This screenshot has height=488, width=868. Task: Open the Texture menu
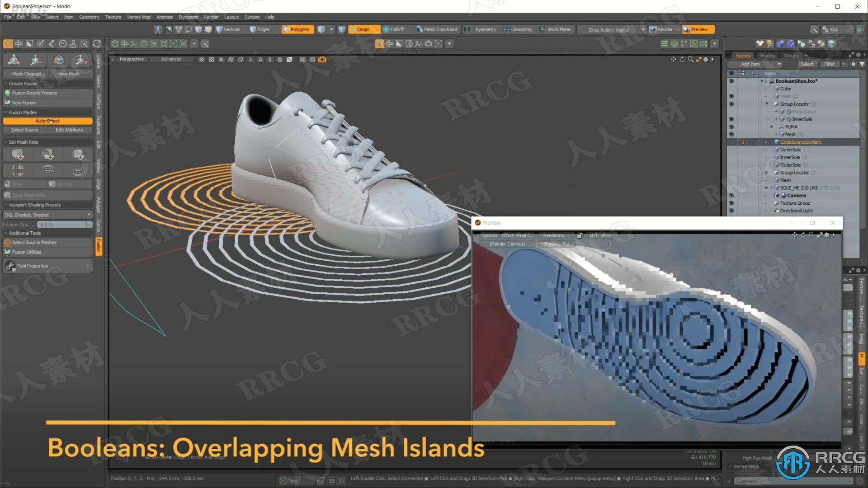(113, 17)
